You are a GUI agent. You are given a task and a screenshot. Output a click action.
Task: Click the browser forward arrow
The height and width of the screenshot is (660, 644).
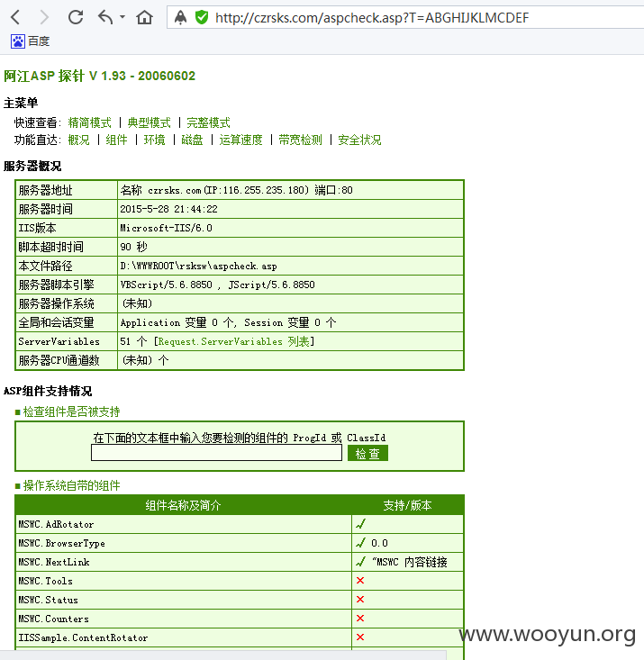tap(44, 17)
